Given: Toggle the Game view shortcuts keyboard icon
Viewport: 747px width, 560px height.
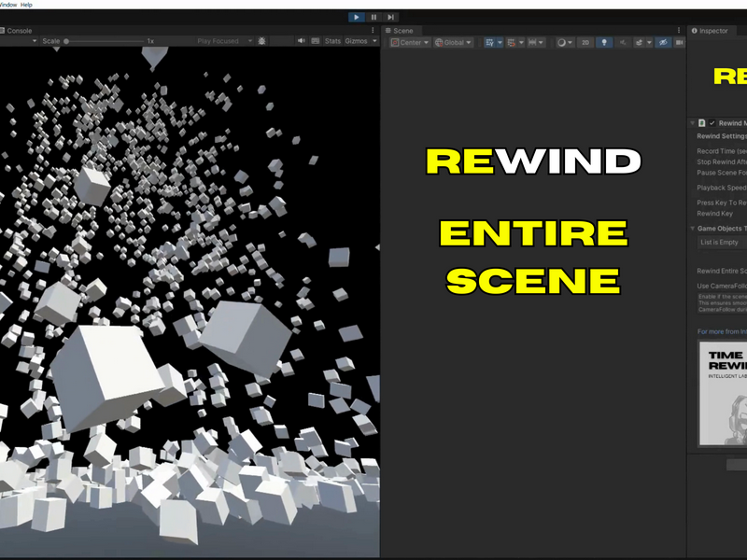Looking at the screenshot, I should [x=316, y=41].
